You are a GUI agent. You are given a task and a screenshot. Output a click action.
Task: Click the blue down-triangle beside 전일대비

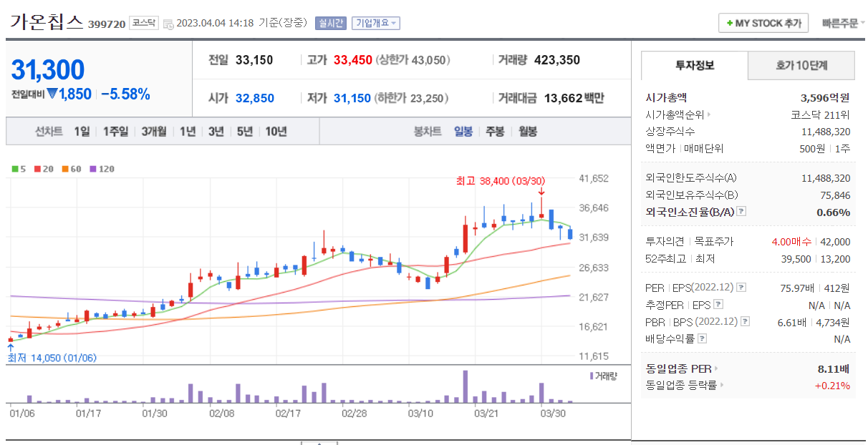coord(52,94)
